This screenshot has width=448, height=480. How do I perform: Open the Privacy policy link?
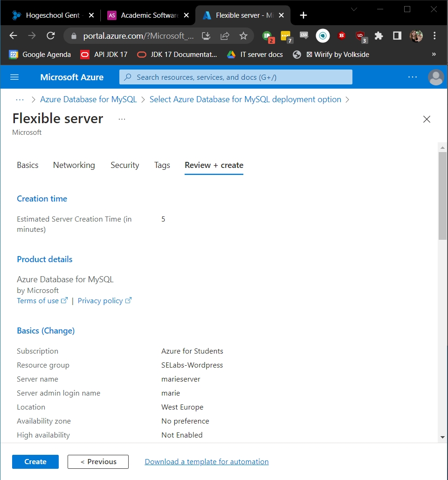104,300
